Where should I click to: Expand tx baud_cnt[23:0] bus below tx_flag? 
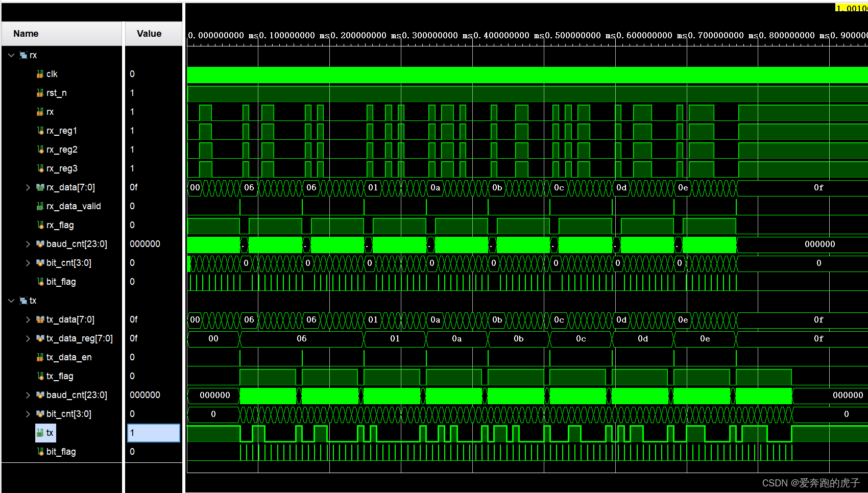(28, 395)
